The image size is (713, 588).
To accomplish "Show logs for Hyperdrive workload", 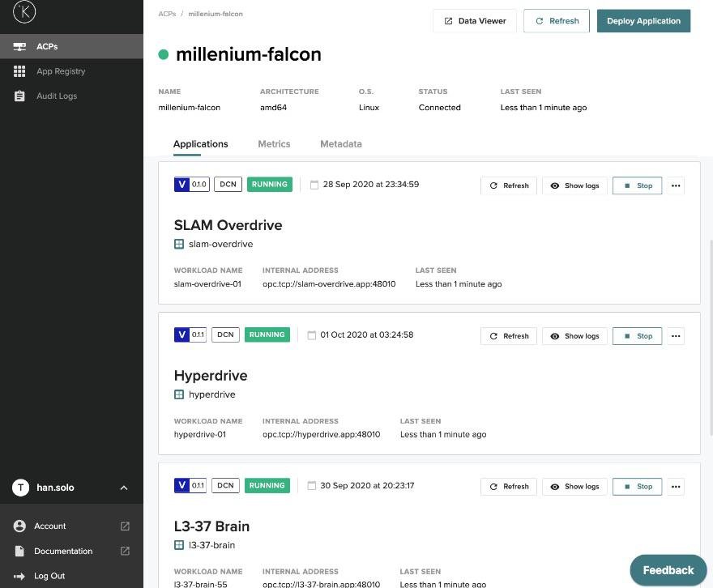I will (574, 336).
